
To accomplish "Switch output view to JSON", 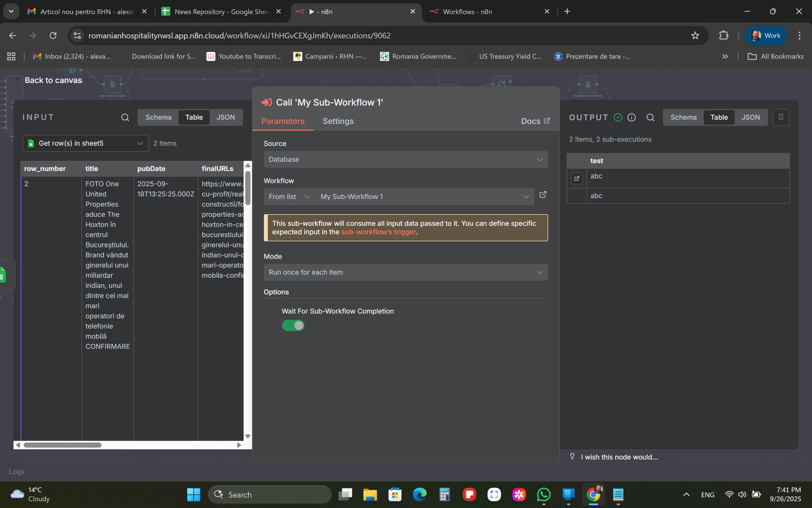I will click(750, 117).
